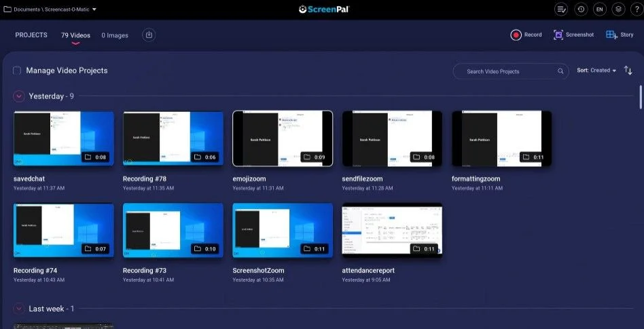Open the checklist icon in top bar
Viewport: 644px width, 329px height.
coord(561,9)
